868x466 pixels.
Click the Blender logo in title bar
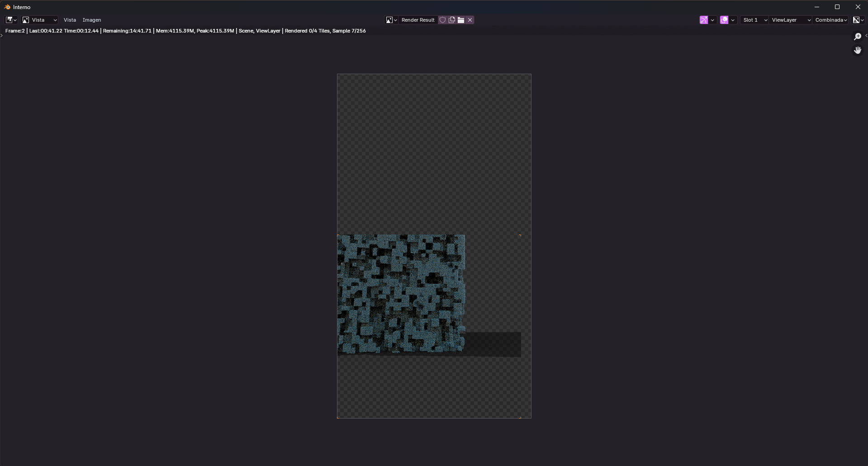tap(7, 7)
